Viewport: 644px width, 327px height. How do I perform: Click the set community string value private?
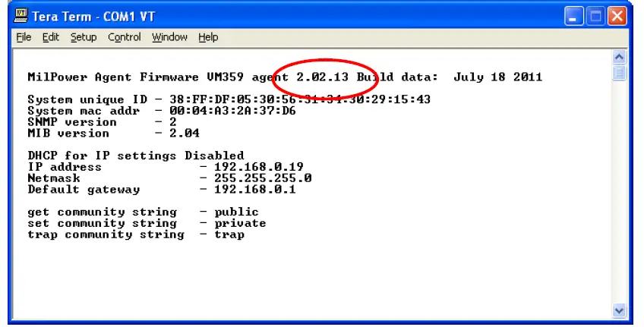(240, 223)
